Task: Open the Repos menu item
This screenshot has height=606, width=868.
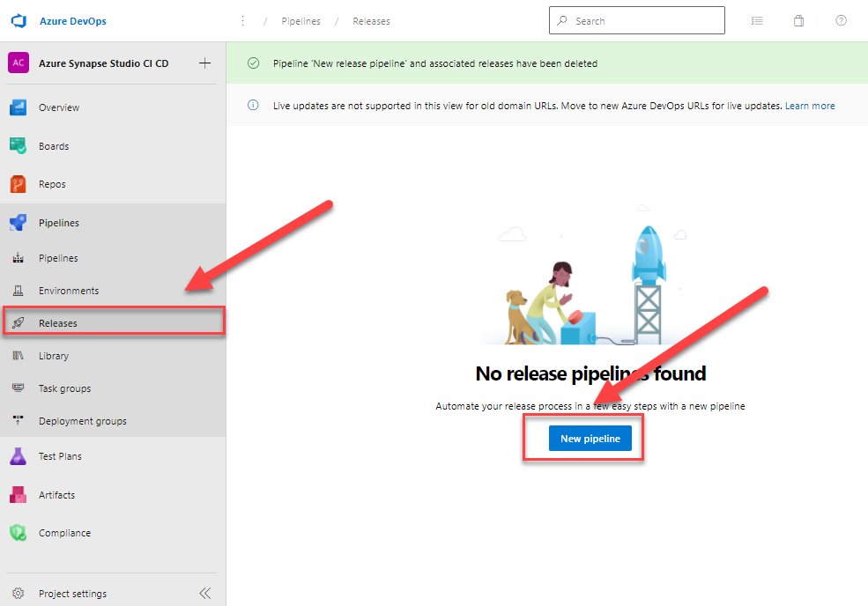Action: 52,184
